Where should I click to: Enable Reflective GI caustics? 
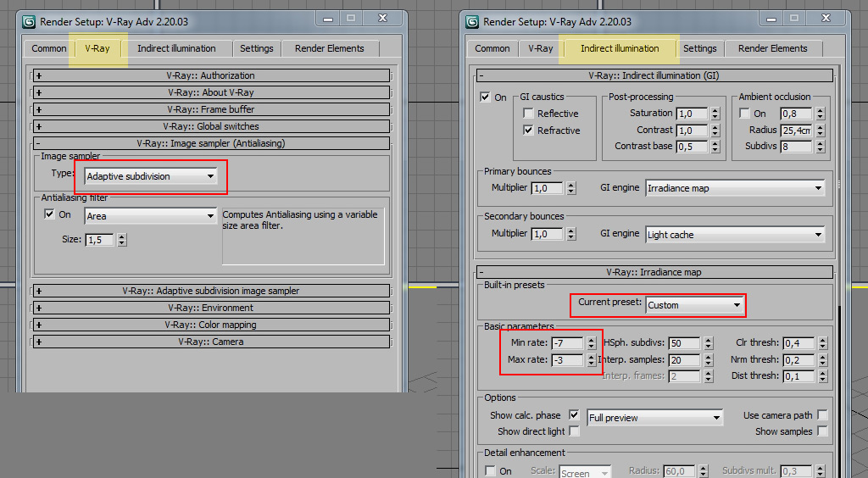(529, 114)
